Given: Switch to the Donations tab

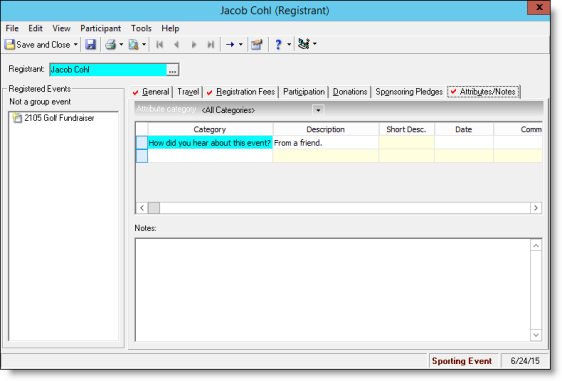Looking at the screenshot, I should tap(350, 92).
